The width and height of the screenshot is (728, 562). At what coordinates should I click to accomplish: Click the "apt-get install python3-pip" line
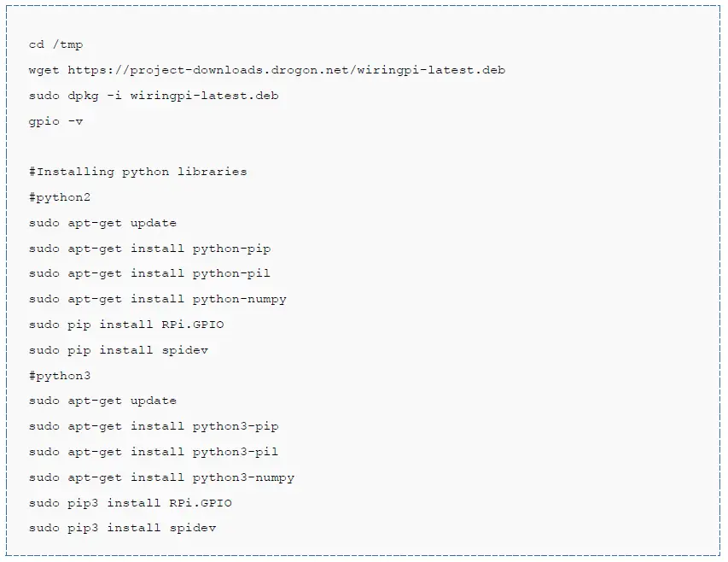tap(154, 426)
